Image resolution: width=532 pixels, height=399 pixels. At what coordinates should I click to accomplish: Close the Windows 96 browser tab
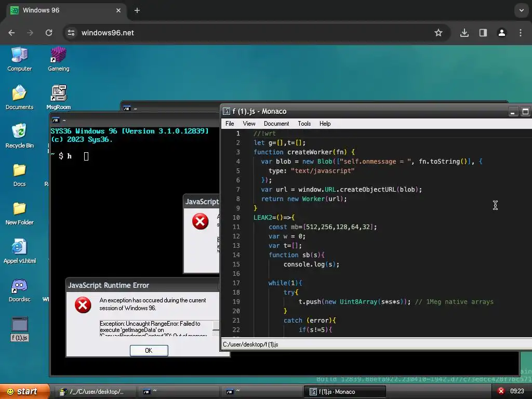pos(118,10)
